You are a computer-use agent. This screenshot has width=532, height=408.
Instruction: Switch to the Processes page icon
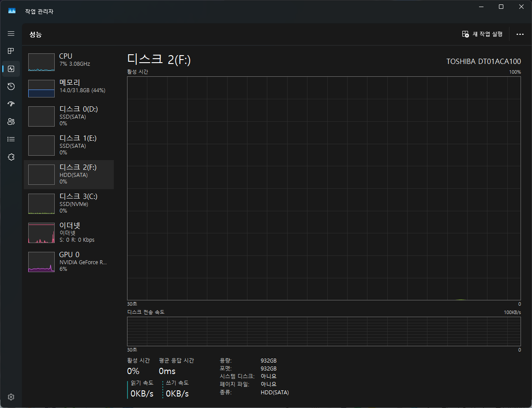click(11, 51)
